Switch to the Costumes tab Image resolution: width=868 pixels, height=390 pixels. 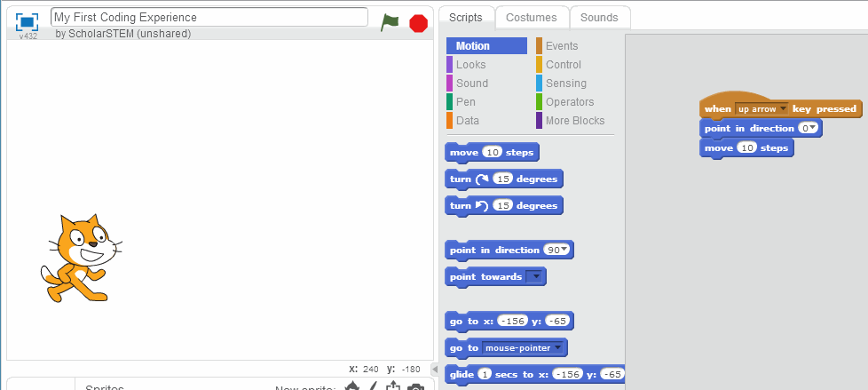[x=532, y=18]
